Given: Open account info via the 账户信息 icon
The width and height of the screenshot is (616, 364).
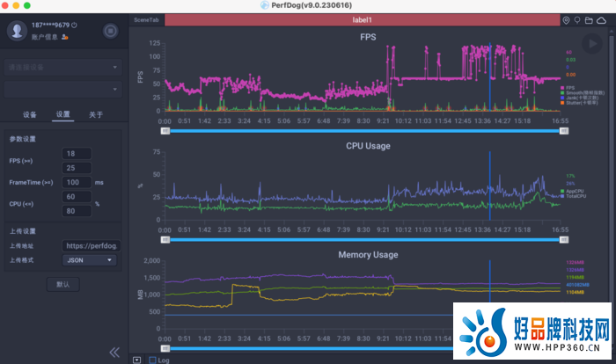Looking at the screenshot, I should pos(65,37).
